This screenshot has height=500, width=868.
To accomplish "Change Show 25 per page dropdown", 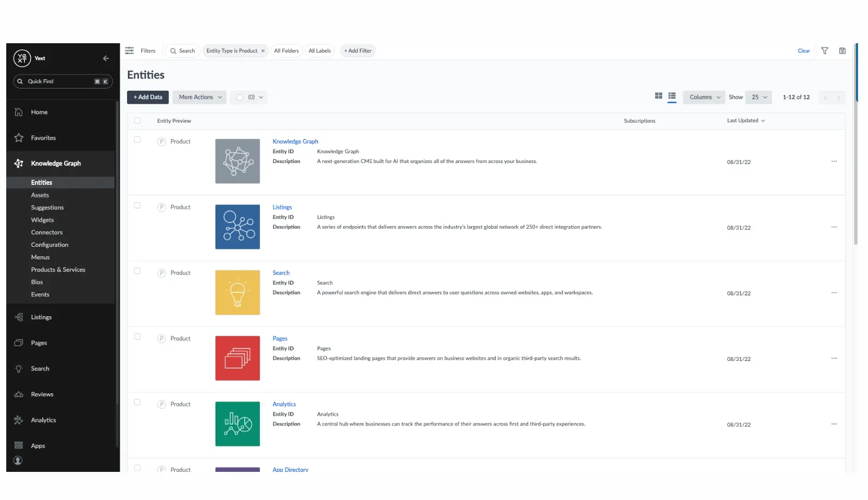I will point(759,97).
